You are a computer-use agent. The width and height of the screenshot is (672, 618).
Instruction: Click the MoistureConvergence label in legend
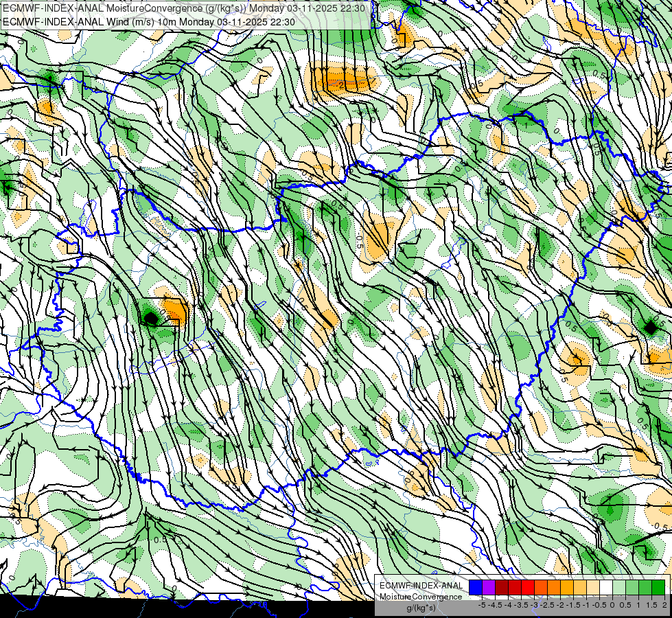click(x=421, y=597)
